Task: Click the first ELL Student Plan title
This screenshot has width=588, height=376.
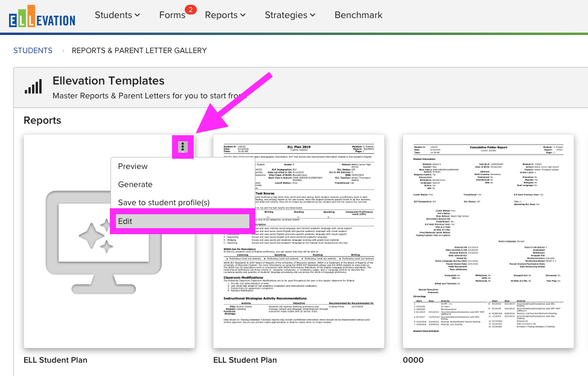Action: coord(56,360)
